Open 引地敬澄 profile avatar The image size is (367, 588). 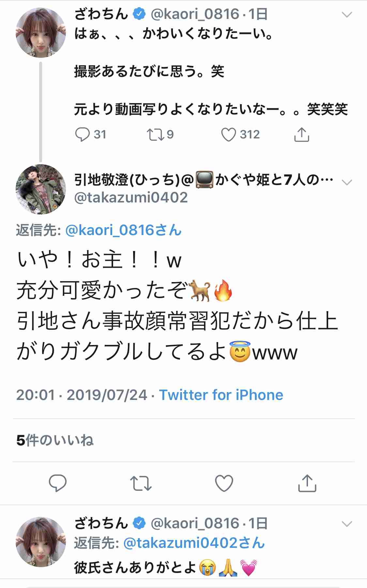[x=41, y=189]
